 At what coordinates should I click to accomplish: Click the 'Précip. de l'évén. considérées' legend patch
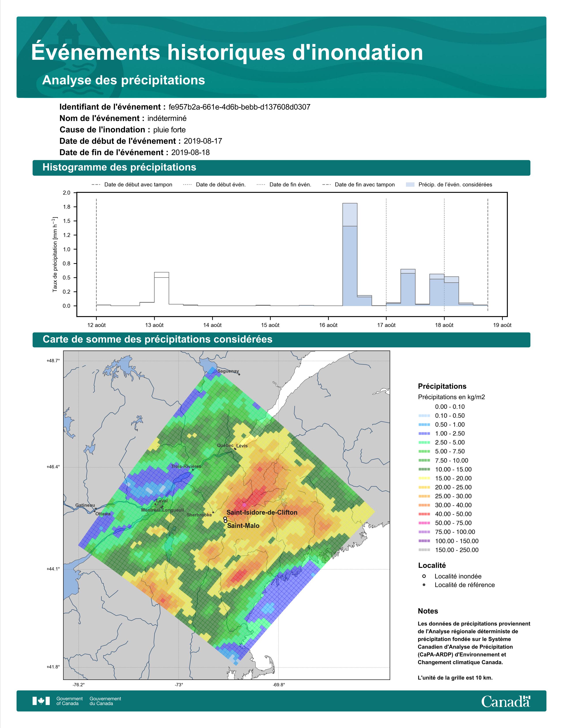coord(410,185)
